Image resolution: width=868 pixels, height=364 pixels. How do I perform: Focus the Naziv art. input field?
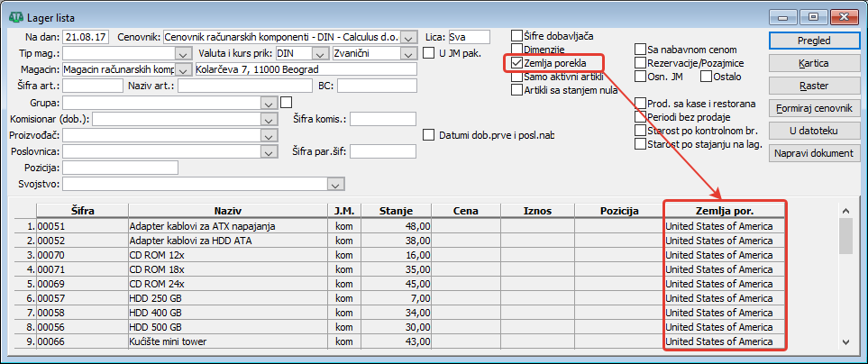click(245, 86)
